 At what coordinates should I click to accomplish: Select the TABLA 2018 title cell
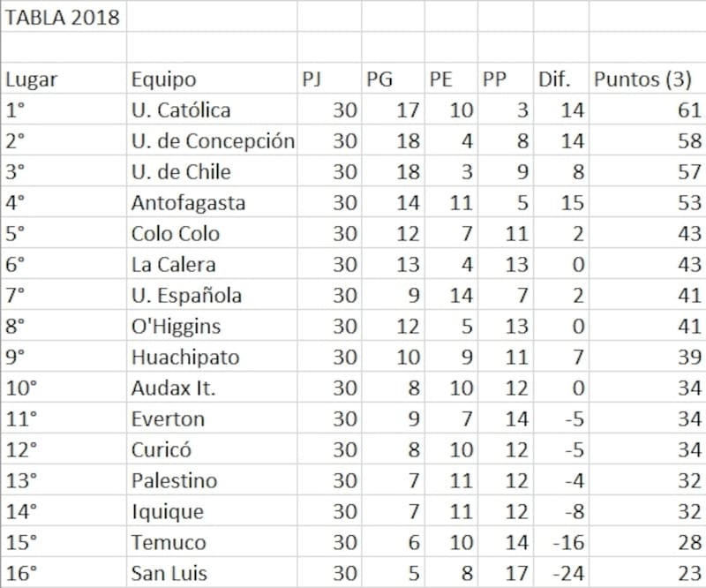coord(63,18)
